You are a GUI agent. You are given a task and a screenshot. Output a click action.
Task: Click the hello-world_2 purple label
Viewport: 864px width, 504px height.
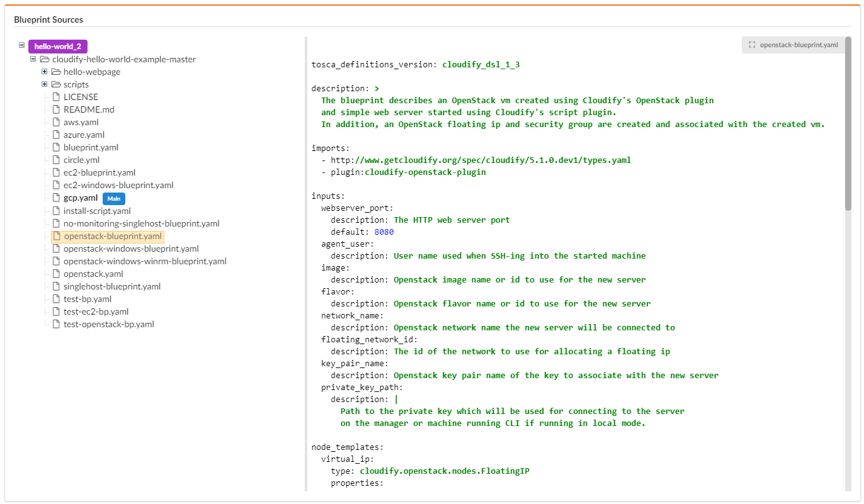(57, 46)
